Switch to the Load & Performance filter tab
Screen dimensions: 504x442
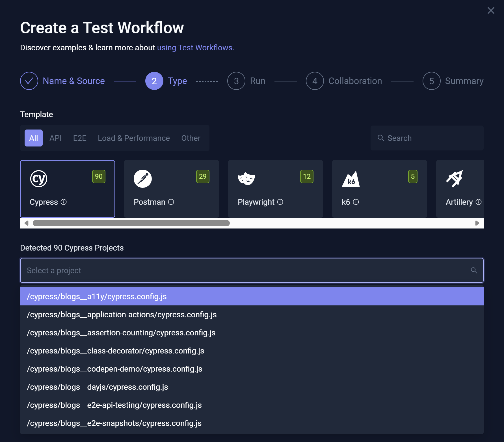click(133, 138)
